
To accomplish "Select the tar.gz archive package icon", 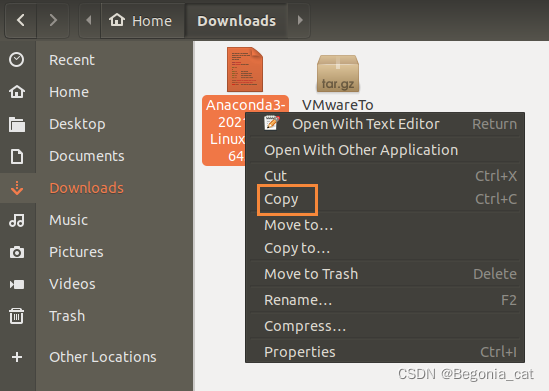I will coord(338,74).
